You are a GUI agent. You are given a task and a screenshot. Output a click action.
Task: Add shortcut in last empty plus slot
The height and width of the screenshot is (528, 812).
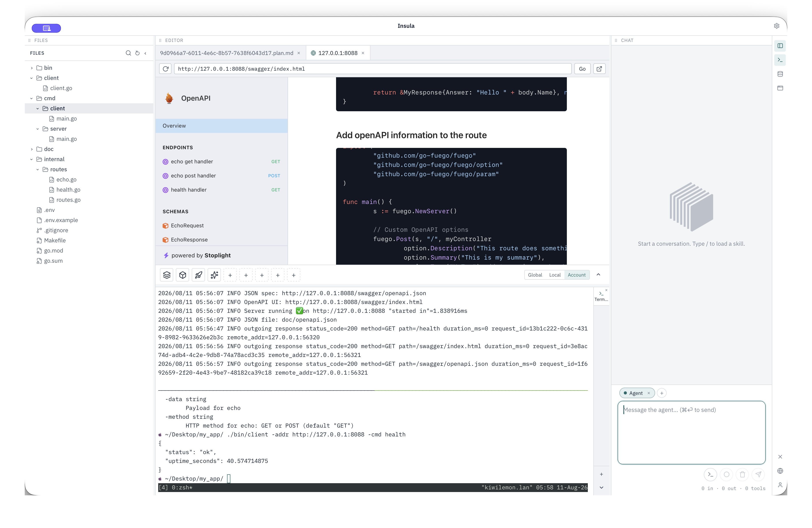click(x=293, y=275)
